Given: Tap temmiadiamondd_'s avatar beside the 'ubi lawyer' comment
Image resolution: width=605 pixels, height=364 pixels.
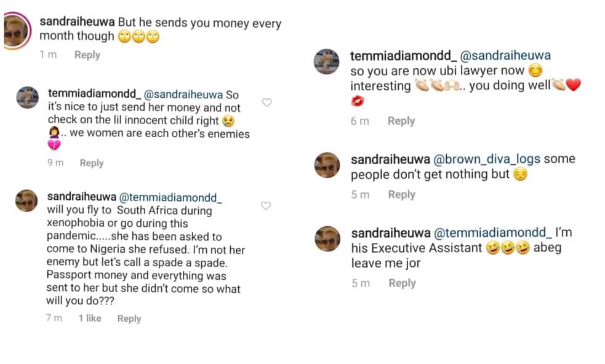Looking at the screenshot, I should [327, 63].
